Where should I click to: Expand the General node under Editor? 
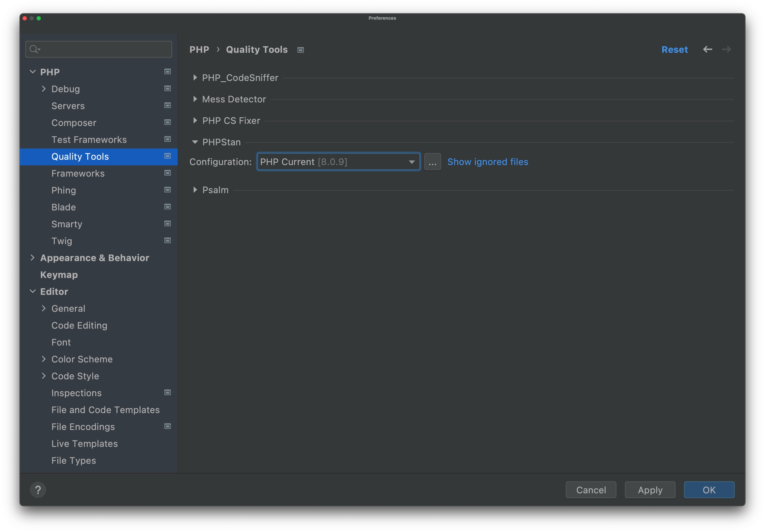click(44, 308)
